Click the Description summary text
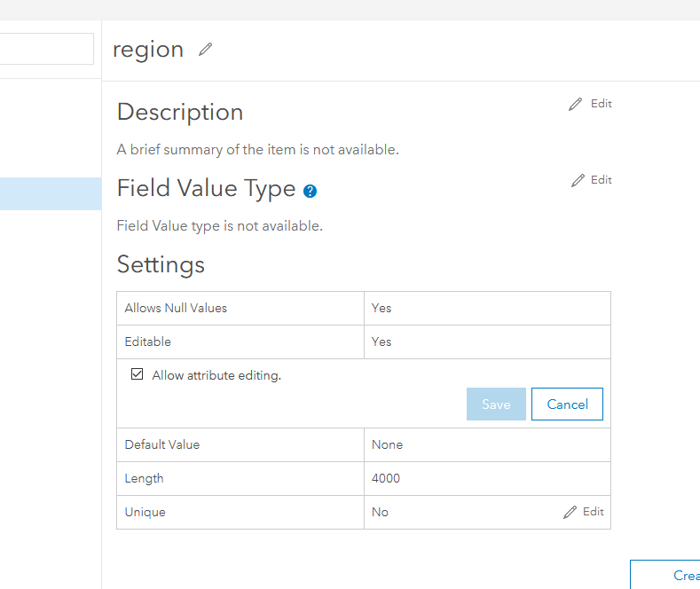This screenshot has height=589, width=700. [257, 149]
